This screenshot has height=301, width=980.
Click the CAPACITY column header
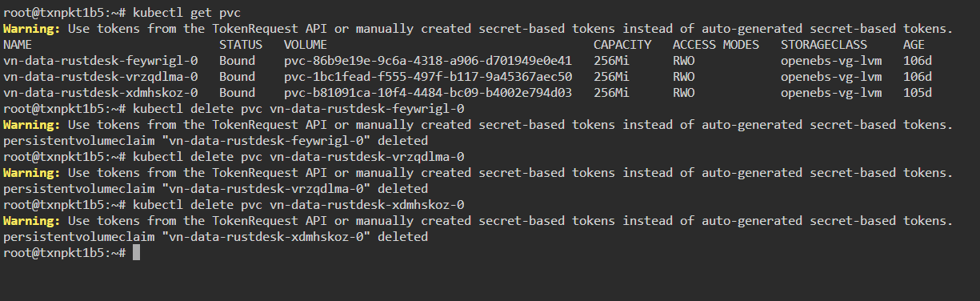pyautogui.click(x=622, y=44)
